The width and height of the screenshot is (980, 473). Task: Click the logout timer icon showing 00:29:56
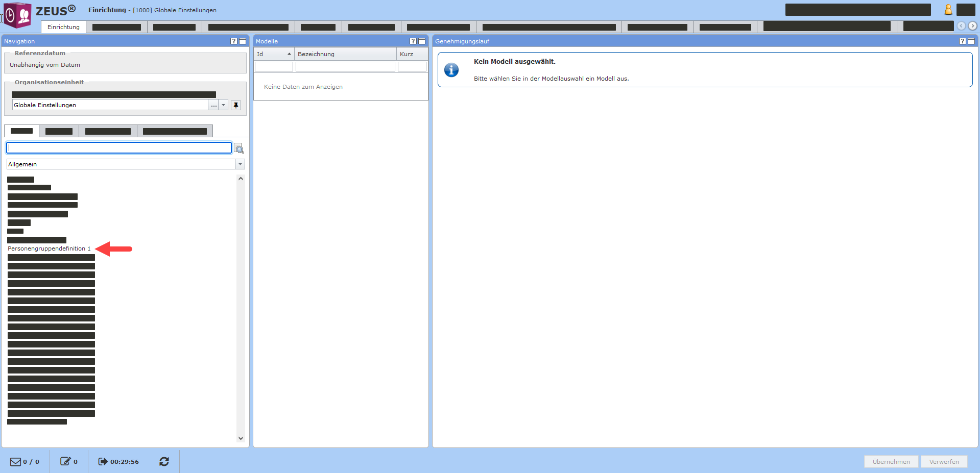point(103,462)
